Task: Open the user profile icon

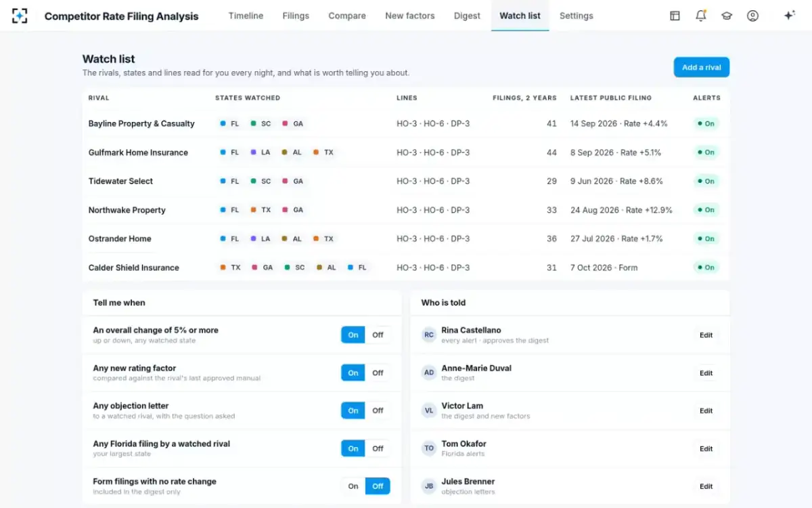Action: (752, 16)
